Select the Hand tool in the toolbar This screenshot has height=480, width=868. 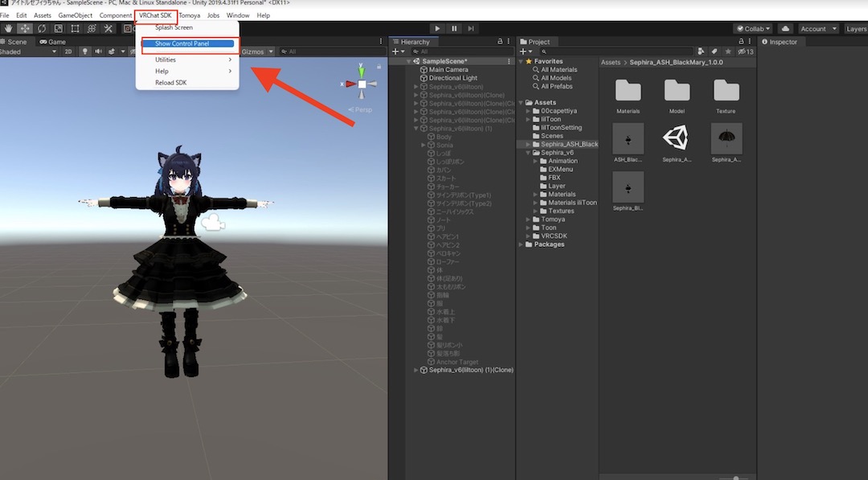(x=8, y=28)
